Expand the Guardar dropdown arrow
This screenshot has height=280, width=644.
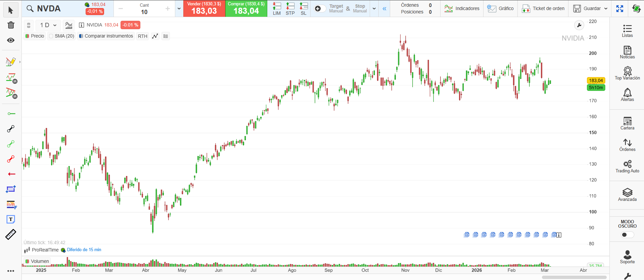pos(606,9)
